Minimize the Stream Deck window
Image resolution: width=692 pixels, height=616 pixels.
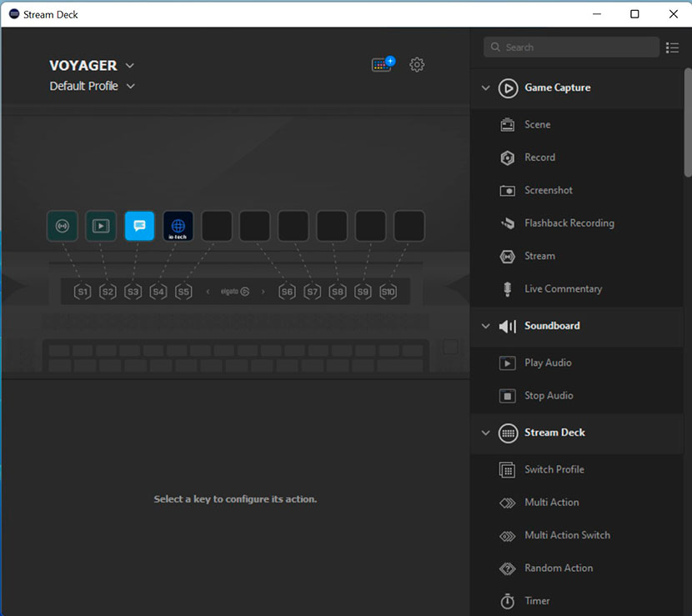pyautogui.click(x=597, y=14)
